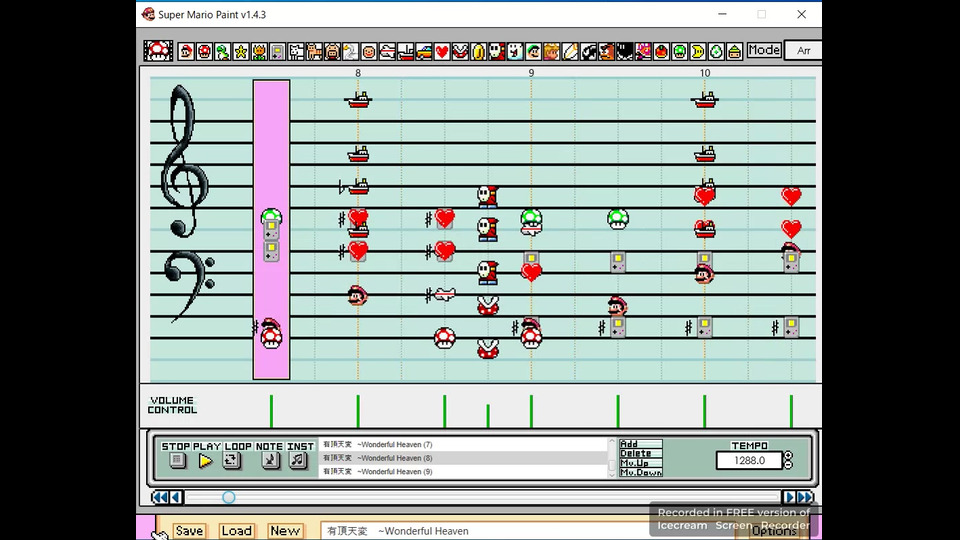Select the Heart instrument icon

coord(442,51)
